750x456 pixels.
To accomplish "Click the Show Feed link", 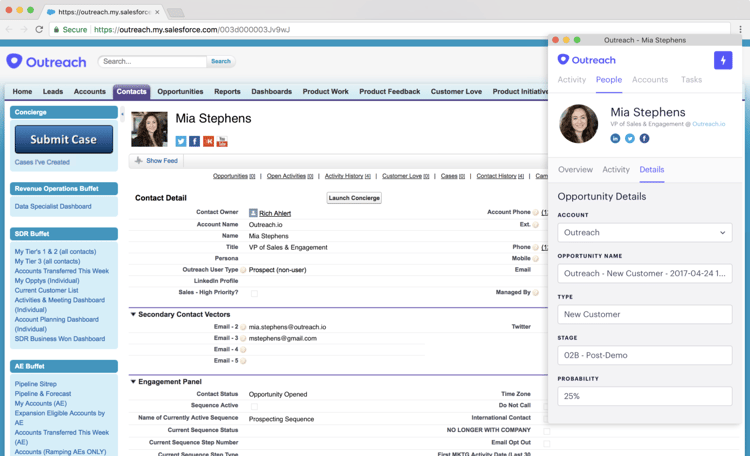I will pos(162,161).
